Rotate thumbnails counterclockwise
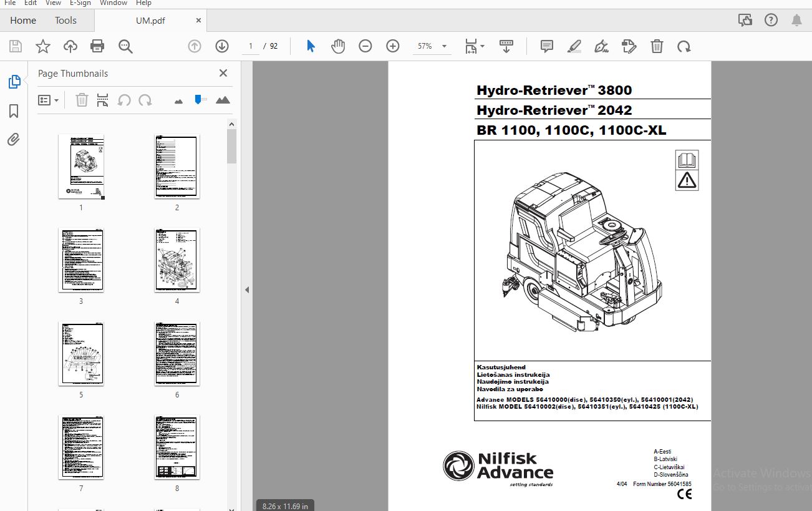 point(124,100)
